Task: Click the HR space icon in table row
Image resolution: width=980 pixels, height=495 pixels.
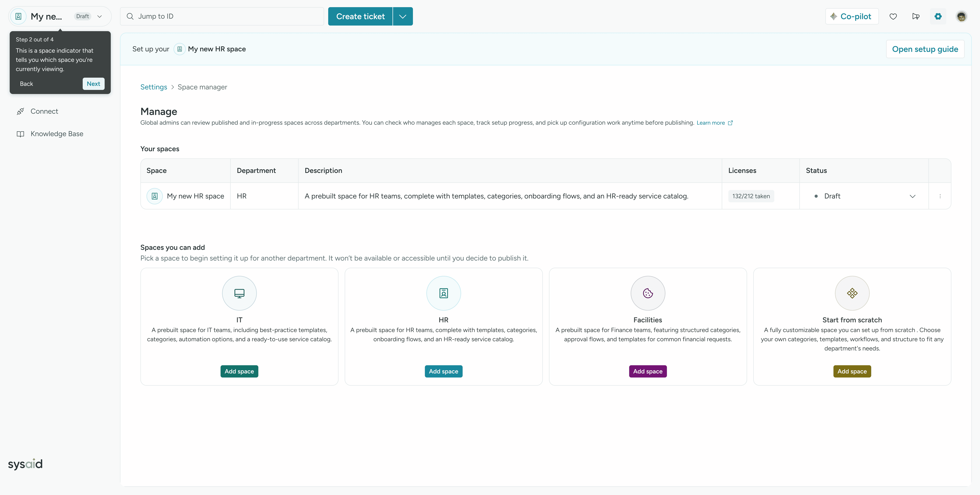Action: [x=154, y=196]
